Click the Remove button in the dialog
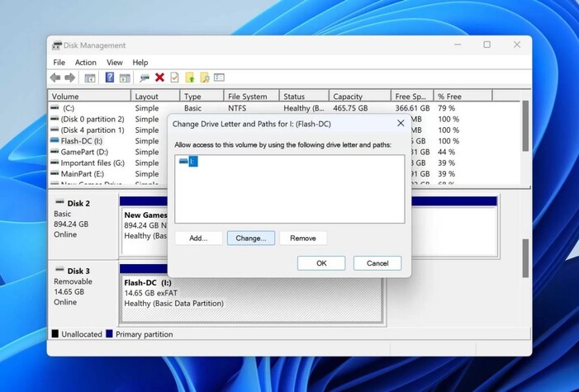 pos(303,239)
